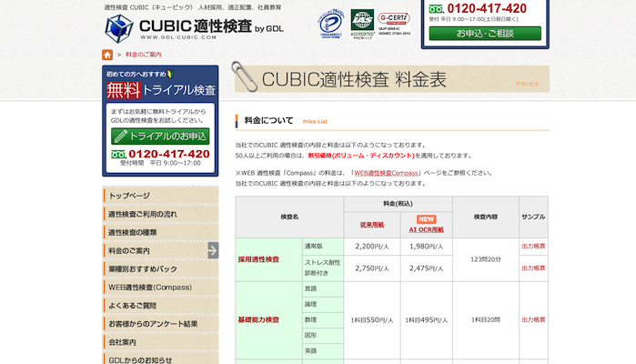Select 業種別おすすめパック in the sidebar
636x364 pixels.
point(160,268)
